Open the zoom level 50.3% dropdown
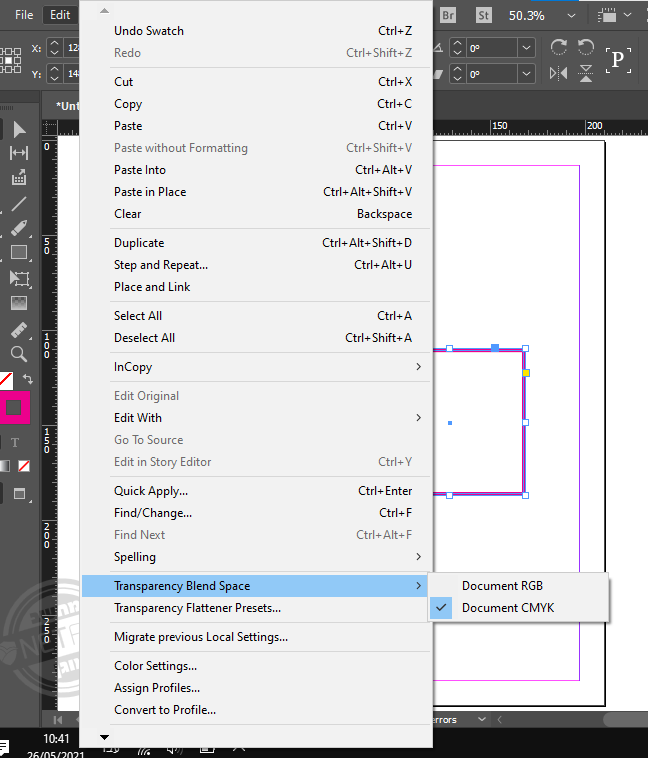This screenshot has width=648, height=758. click(571, 15)
